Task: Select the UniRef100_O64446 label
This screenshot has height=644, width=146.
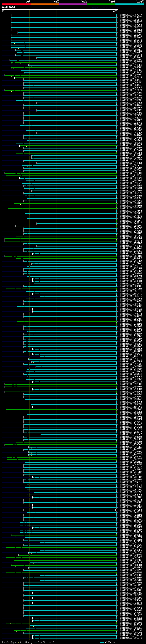Action: 131,80
